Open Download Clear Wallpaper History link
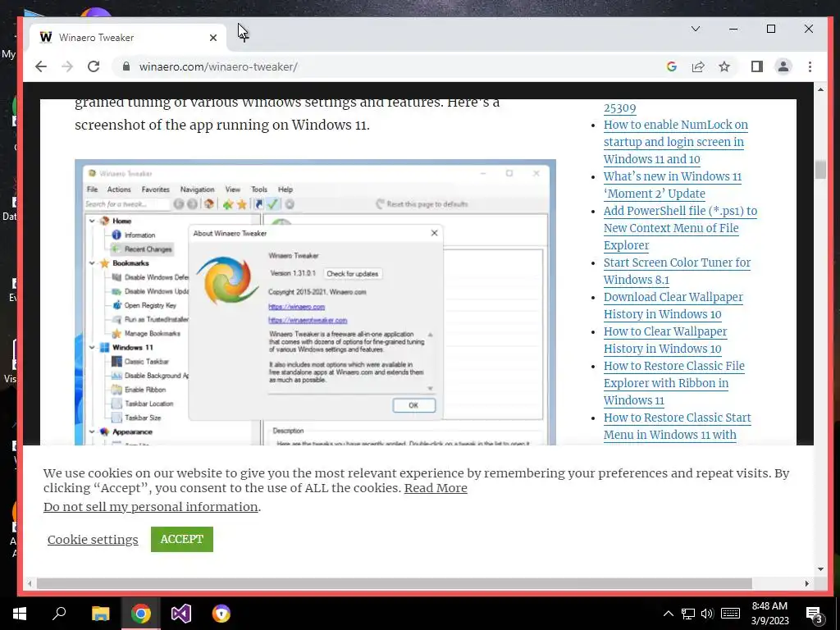The width and height of the screenshot is (840, 630). pyautogui.click(x=673, y=305)
